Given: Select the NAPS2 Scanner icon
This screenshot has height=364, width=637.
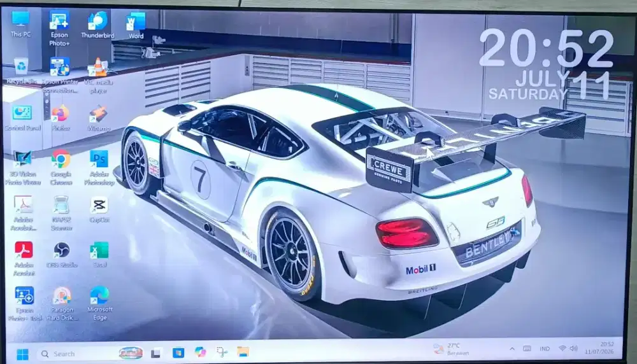Looking at the screenshot, I should tap(61, 213).
